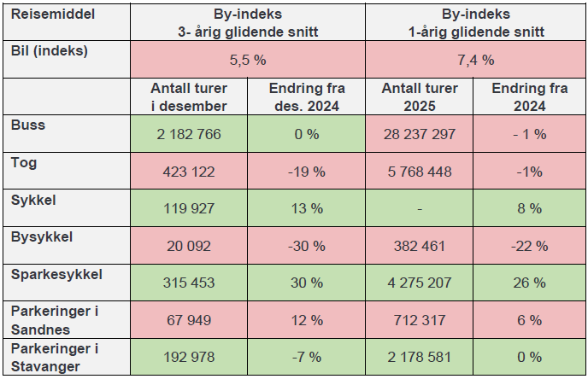
Task: Select the Bysykkel -30 % cell
Action: point(306,246)
